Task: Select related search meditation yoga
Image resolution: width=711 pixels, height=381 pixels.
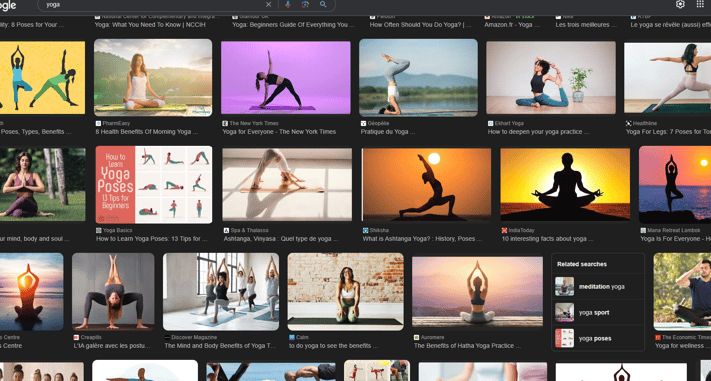Action: tap(598, 287)
